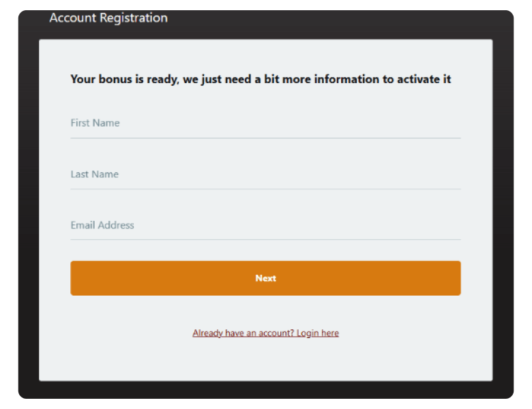Click empty form area below the login link
Image resolution: width=532 pixels, height=409 pixels.
click(265, 360)
